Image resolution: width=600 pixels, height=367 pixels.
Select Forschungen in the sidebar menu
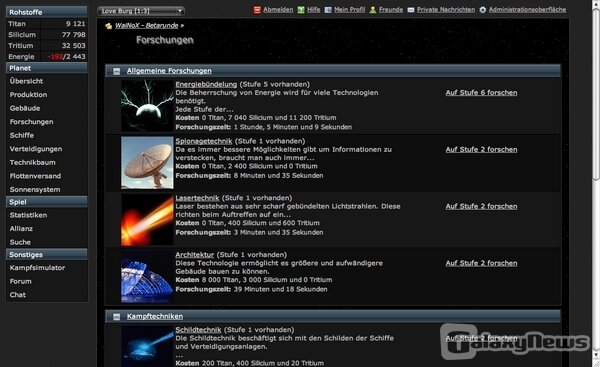(x=31, y=122)
